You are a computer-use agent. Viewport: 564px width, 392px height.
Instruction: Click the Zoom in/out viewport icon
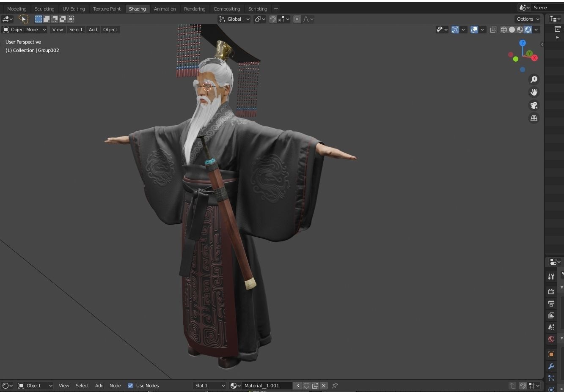pyautogui.click(x=534, y=79)
